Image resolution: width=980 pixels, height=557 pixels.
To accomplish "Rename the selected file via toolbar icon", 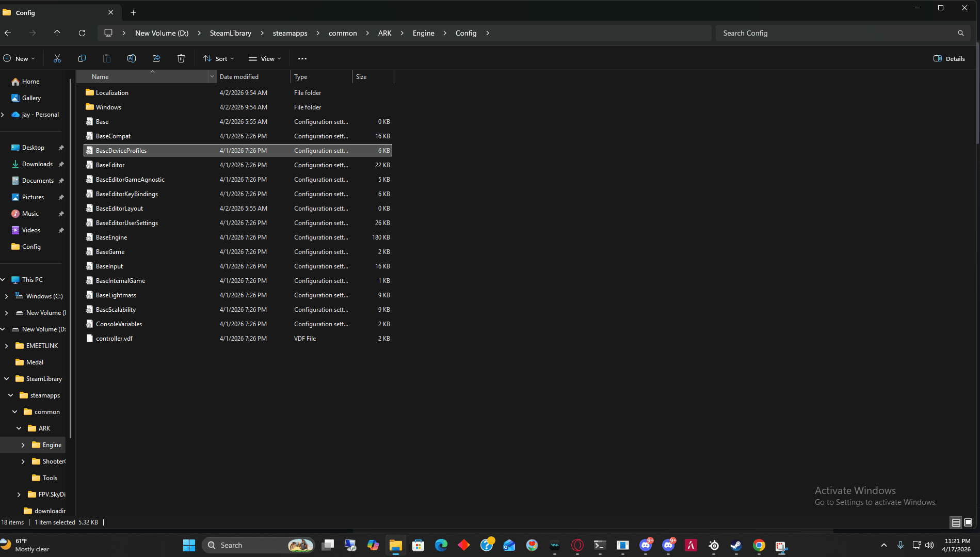I will tap(132, 58).
